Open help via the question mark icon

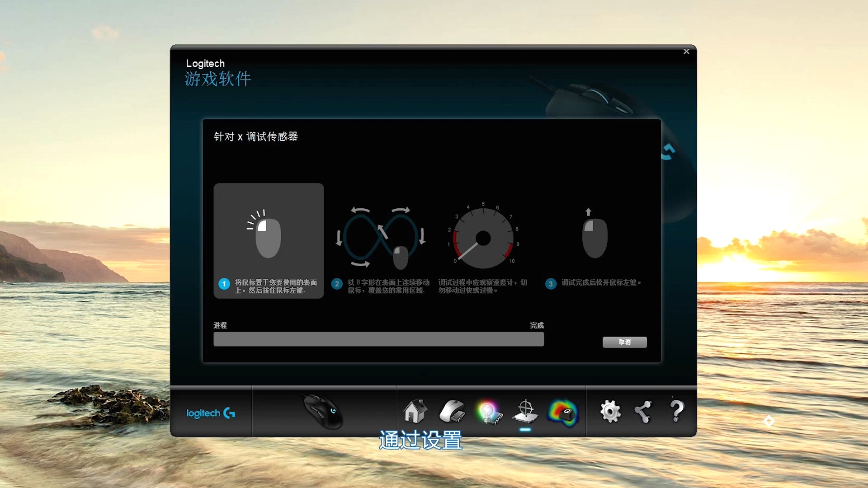[x=676, y=411]
